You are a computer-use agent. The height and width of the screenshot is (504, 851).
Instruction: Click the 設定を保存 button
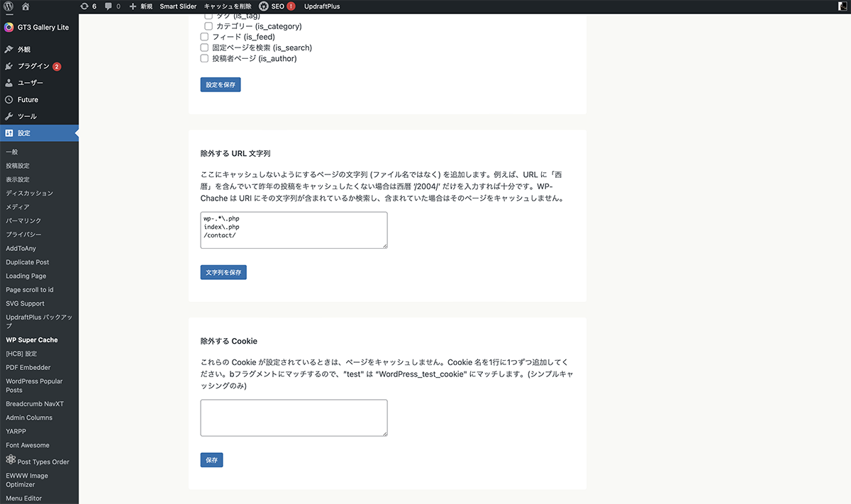pos(221,85)
